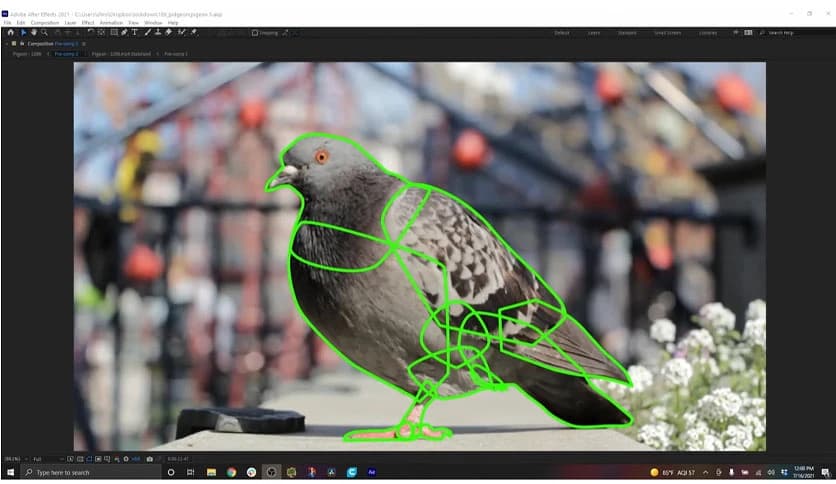Screen dimensions: 836x484
Task: Open the magnification ratio dropdown
Action: click(14, 459)
